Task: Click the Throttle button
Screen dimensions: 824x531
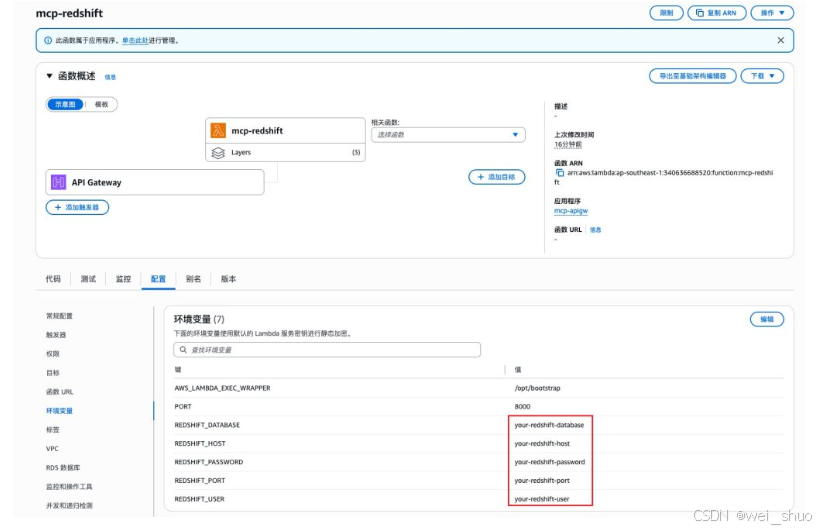Action: tap(666, 13)
